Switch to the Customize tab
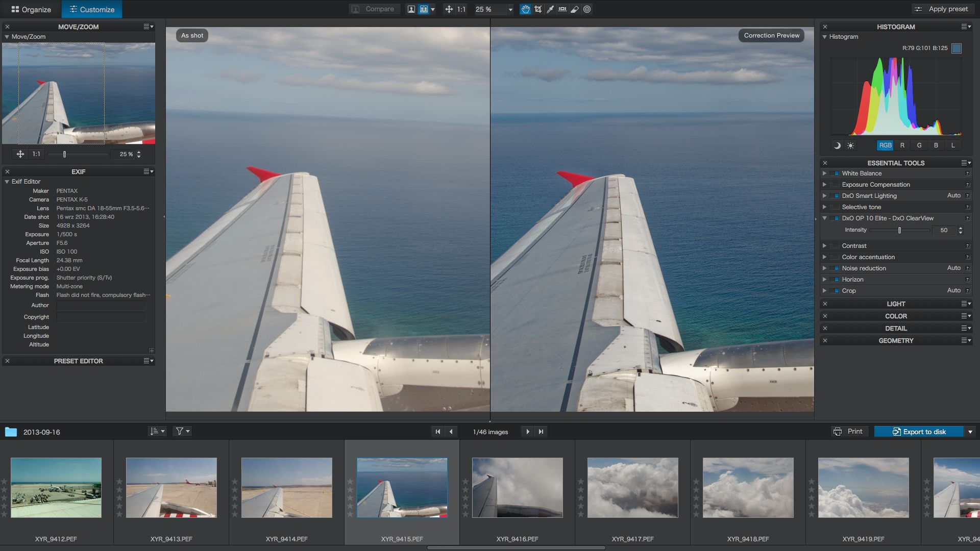 pos(92,9)
